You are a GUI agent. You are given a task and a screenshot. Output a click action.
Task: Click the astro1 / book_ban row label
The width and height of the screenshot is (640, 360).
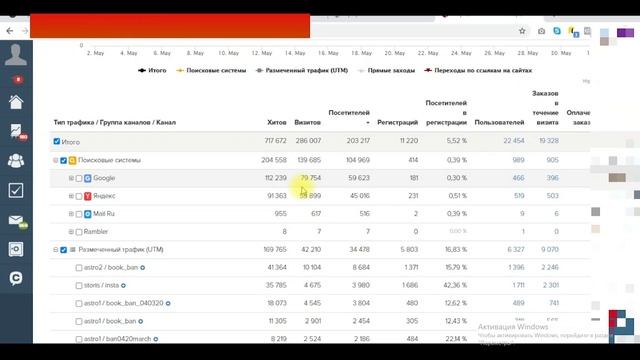[x=110, y=321]
